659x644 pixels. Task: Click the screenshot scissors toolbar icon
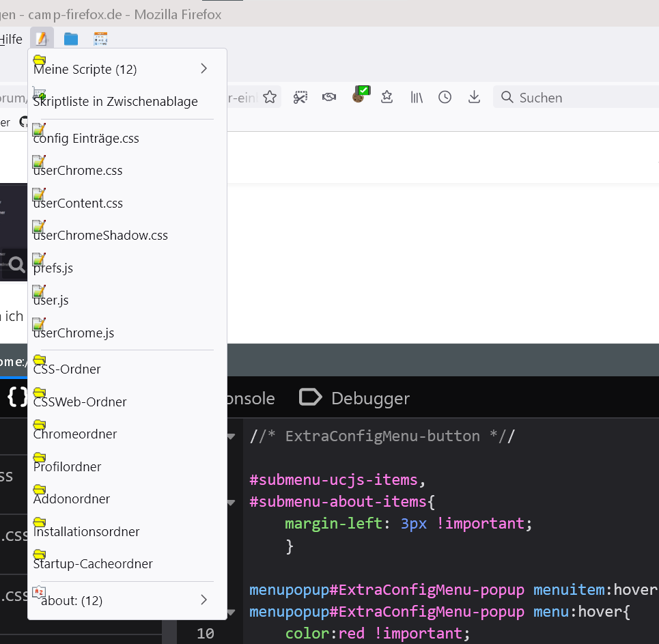click(x=300, y=97)
